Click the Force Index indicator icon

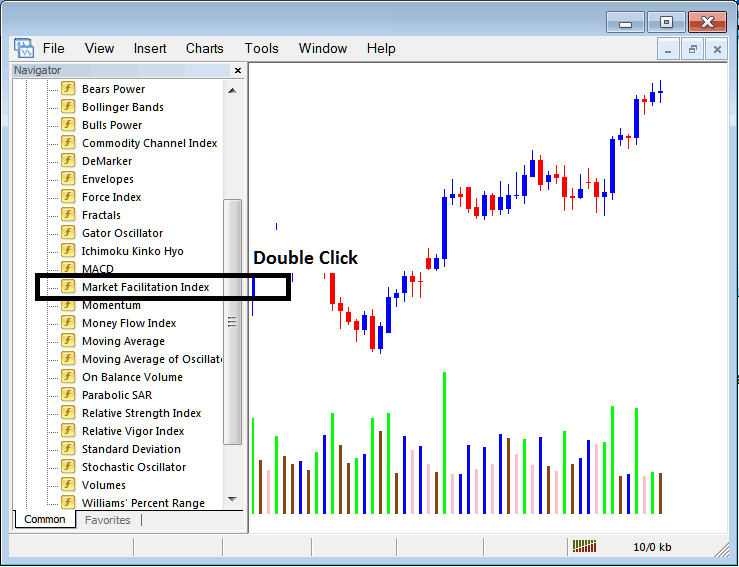click(68, 197)
